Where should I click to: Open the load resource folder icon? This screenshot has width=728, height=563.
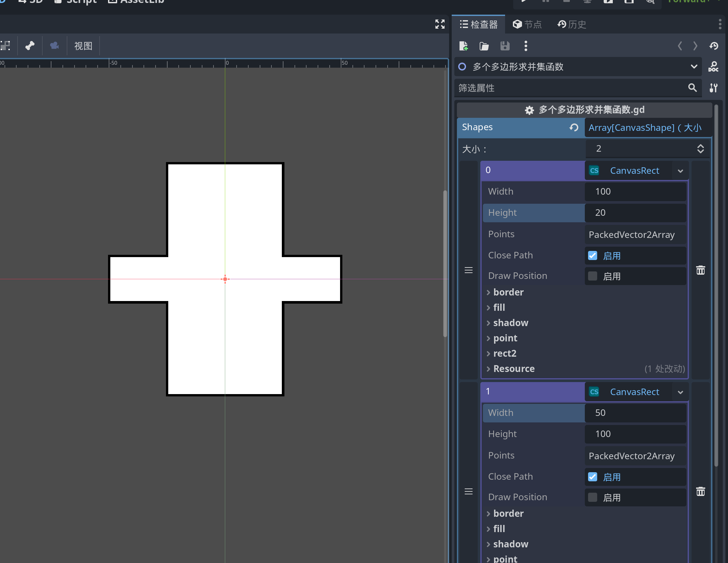(x=484, y=46)
